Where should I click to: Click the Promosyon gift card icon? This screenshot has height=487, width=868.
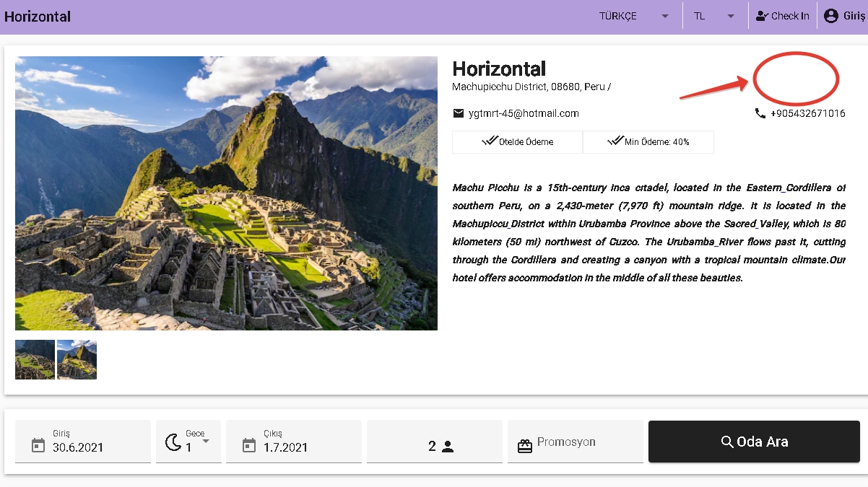(x=525, y=446)
